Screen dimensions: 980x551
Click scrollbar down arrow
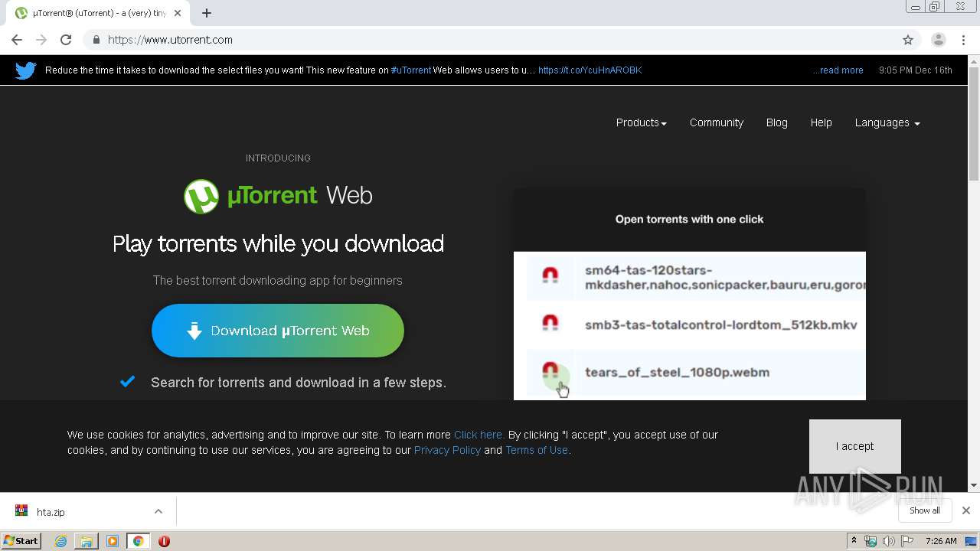click(973, 486)
